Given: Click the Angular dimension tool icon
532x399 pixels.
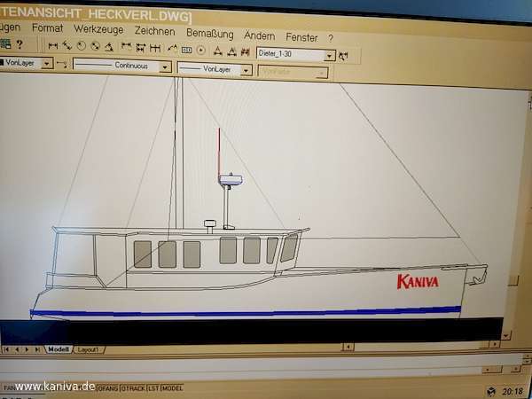Looking at the screenshot, I should (x=108, y=46).
